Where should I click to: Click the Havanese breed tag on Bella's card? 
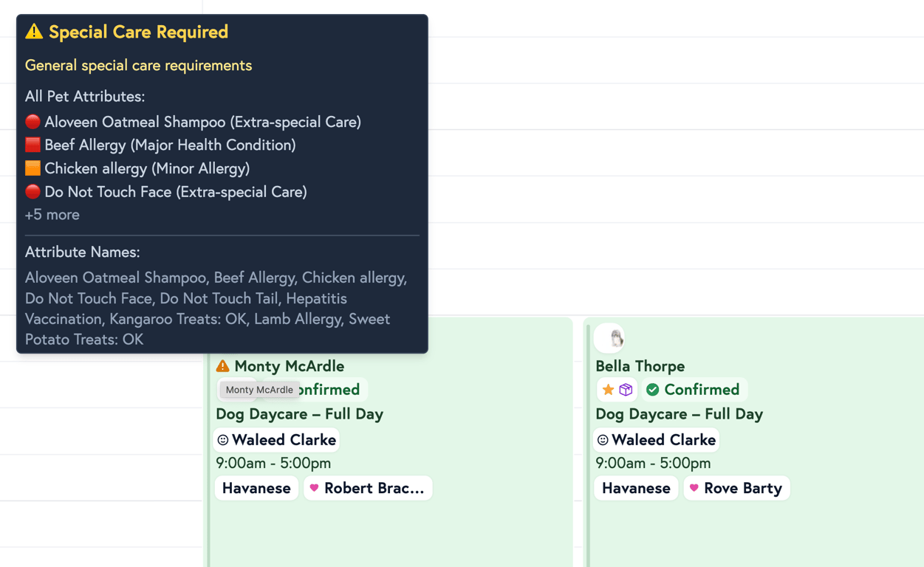636,488
